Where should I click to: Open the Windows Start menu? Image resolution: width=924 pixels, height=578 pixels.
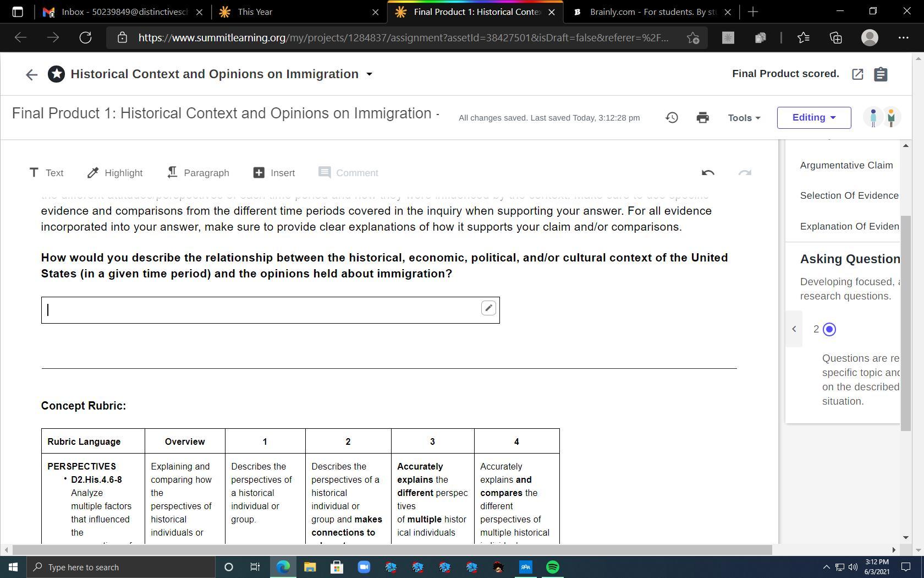pyautogui.click(x=13, y=567)
